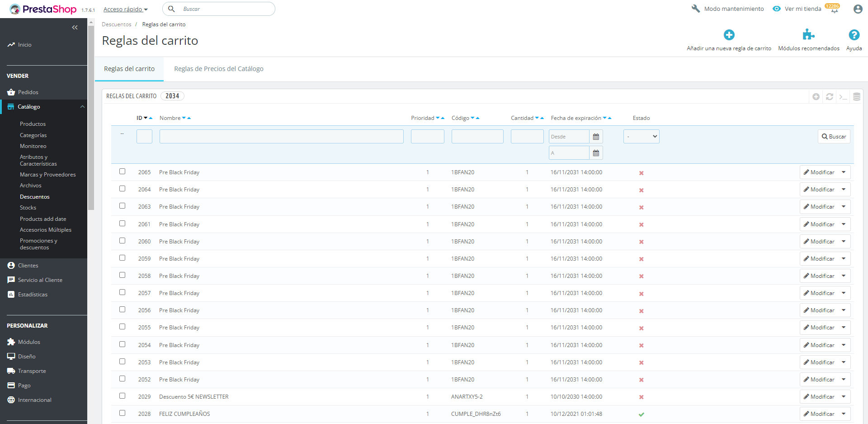Click the search magnifier icon in top bar

(x=172, y=9)
